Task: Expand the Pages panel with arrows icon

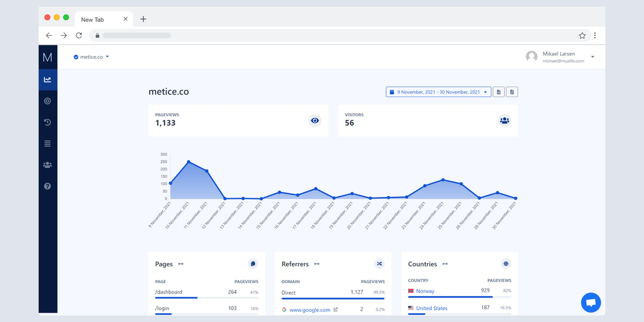Action: (x=181, y=264)
